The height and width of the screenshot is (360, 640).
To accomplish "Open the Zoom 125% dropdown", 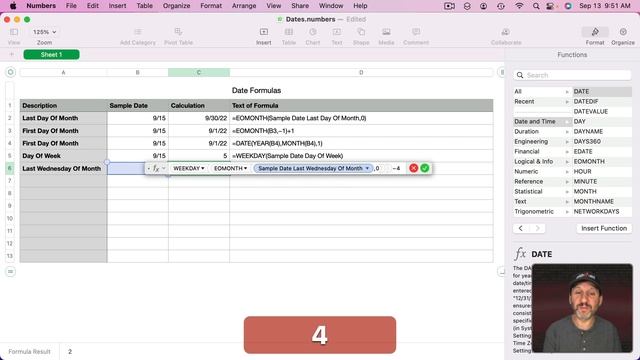I will tap(44, 32).
